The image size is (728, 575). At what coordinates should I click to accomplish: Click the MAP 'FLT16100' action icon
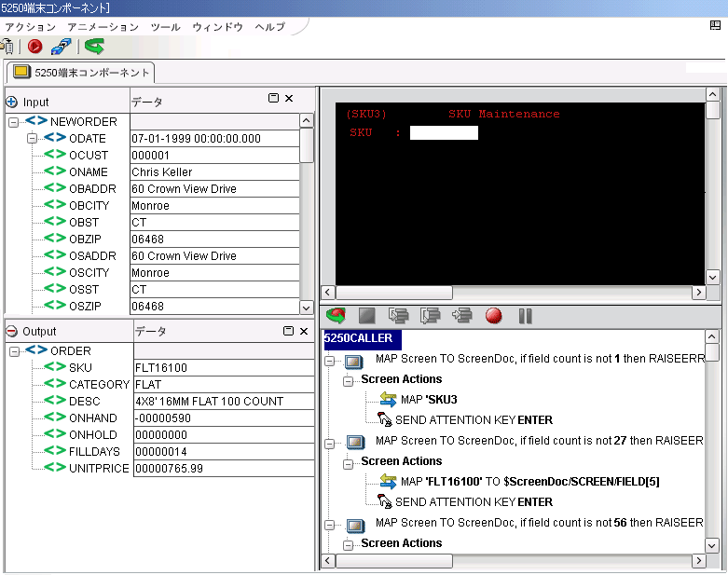click(388, 481)
